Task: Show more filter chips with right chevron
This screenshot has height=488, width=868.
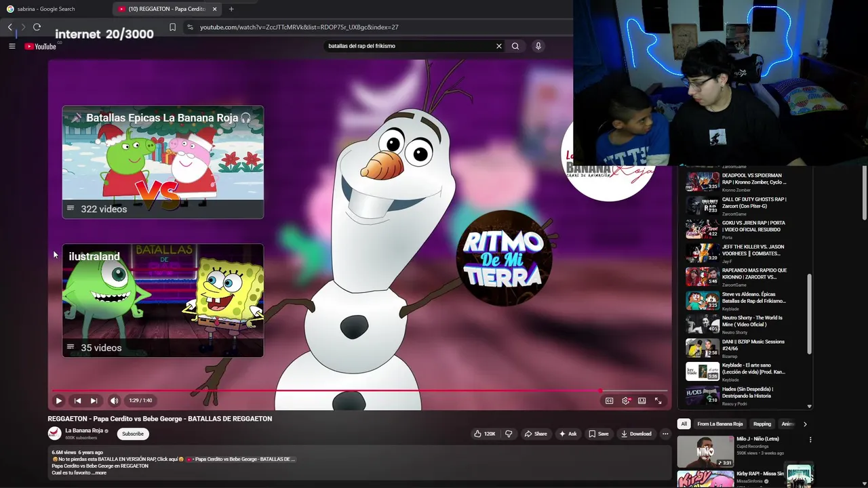Action: (805, 424)
